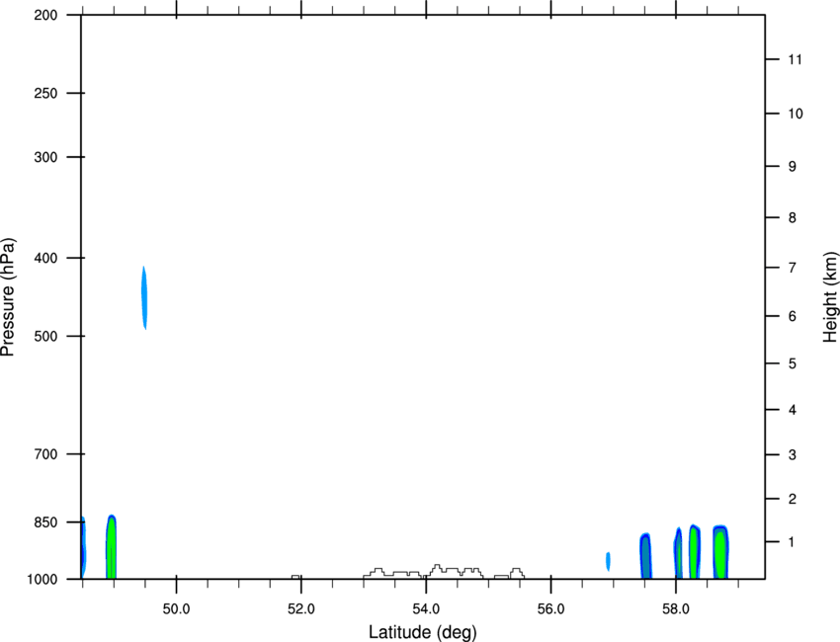This screenshot has height=642, width=840.
Task: Click the 54.0 latitude tick label
Action: (x=427, y=609)
